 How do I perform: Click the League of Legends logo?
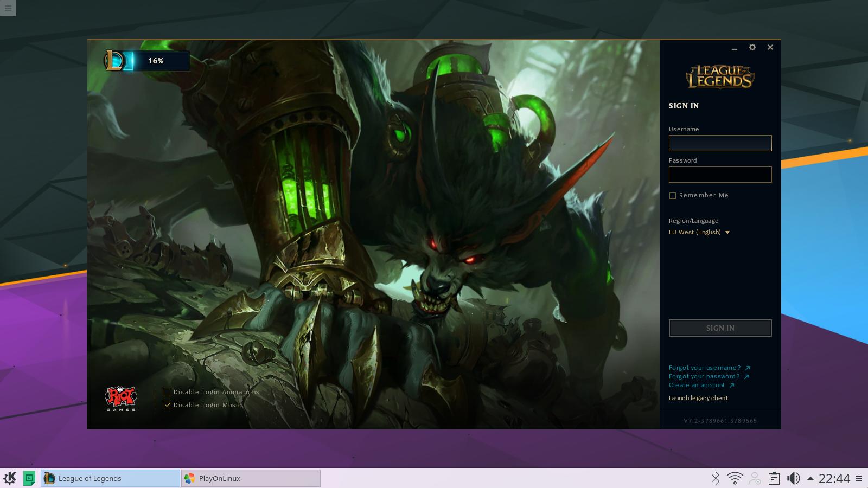pos(720,76)
